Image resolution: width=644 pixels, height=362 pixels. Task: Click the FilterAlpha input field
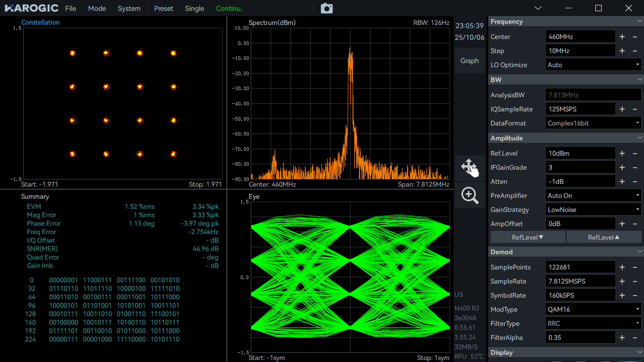point(580,337)
